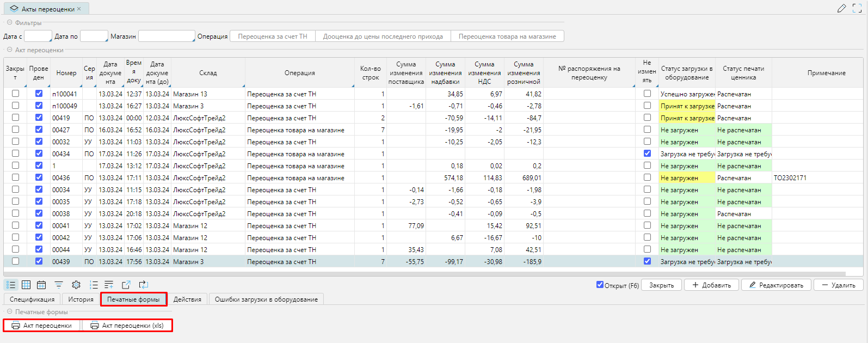This screenshot has height=343, width=868.
Task: Click the 'Магазин' filter input field
Action: [166, 36]
